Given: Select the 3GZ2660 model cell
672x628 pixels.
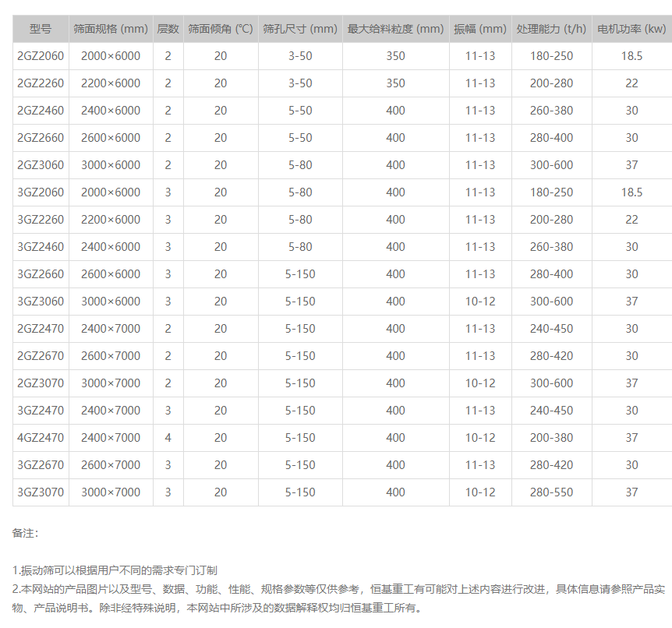Looking at the screenshot, I should coord(41,274).
